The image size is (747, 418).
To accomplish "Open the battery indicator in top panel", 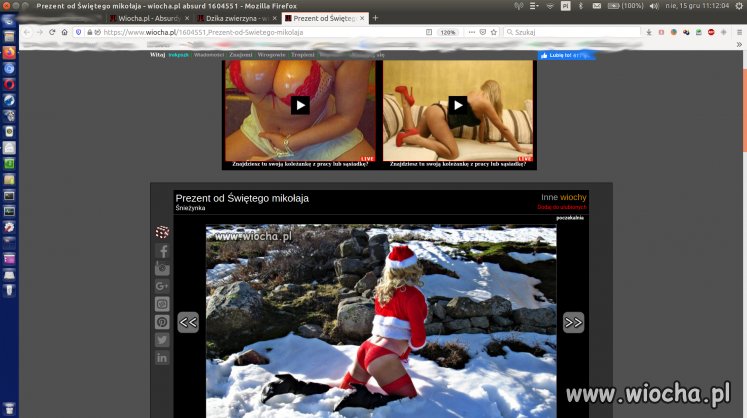I will [626, 6].
